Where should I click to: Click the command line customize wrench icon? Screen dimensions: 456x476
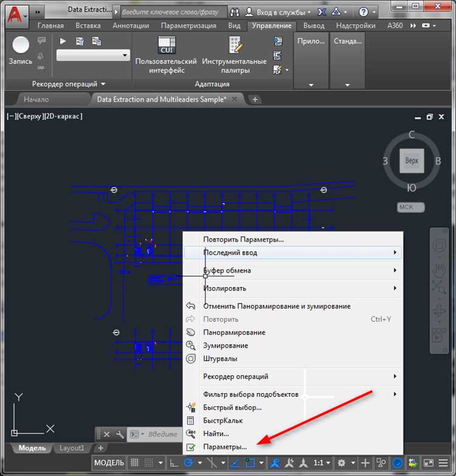coord(120,435)
